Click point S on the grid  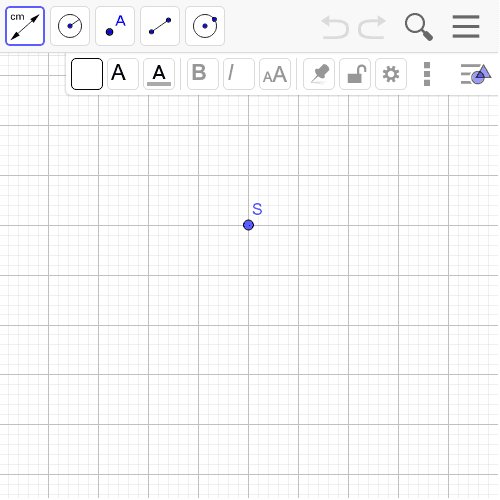[248, 225]
